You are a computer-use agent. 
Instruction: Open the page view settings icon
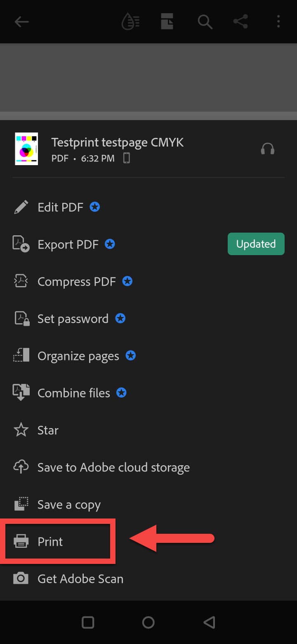(x=167, y=21)
